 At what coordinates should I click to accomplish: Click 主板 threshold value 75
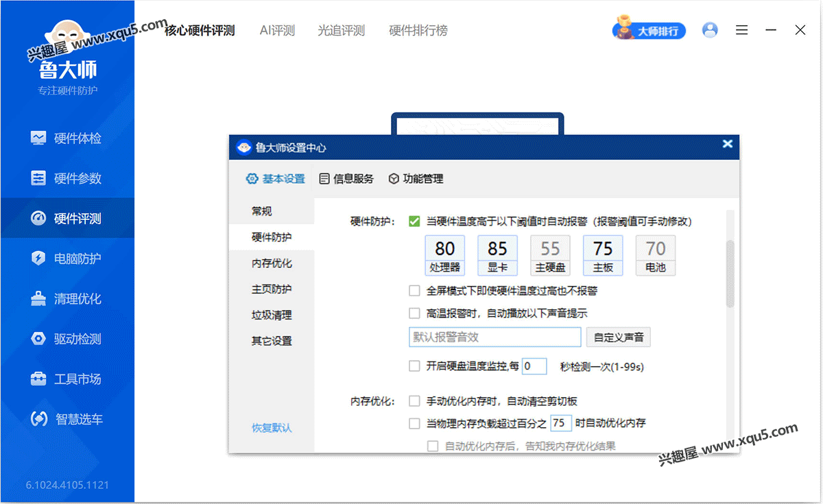pyautogui.click(x=604, y=248)
